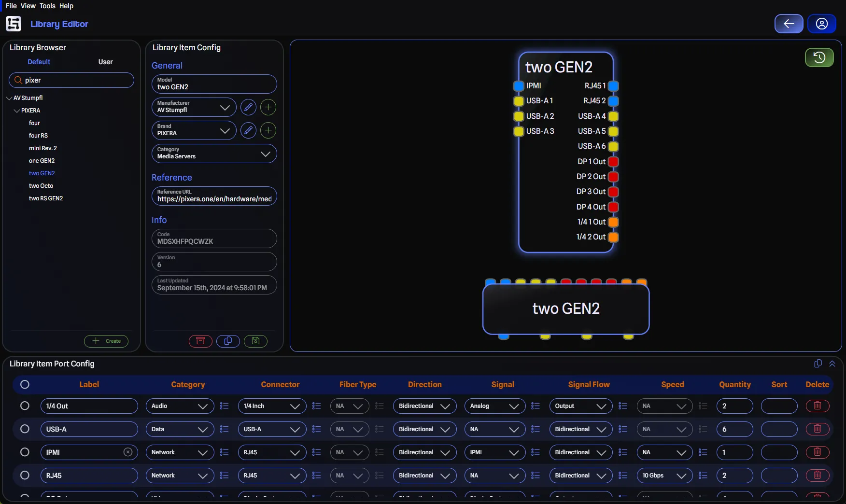Click the pixer search field
This screenshot has height=504, width=846.
71,80
